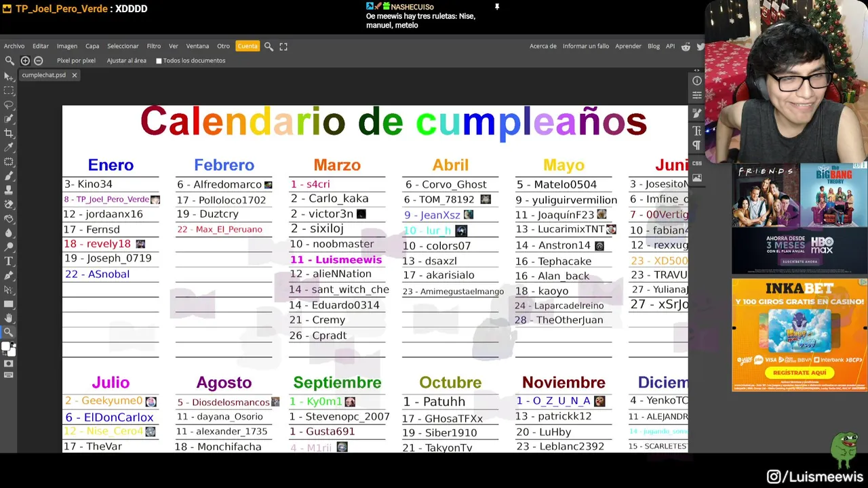Select the Hand tool
868x488 pixels.
coord(9,318)
